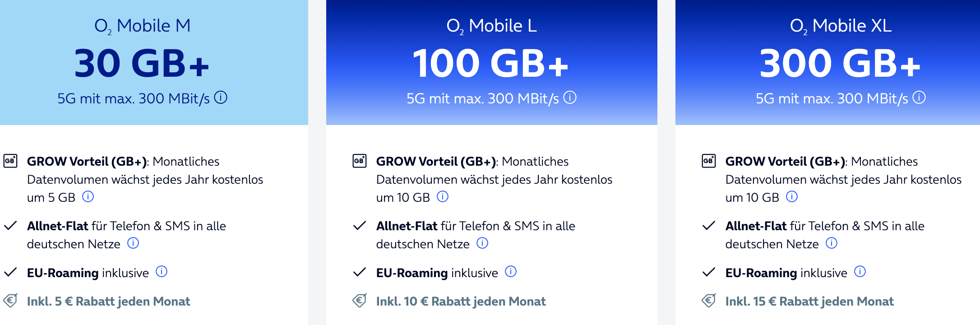Show GROW Vorteil info in Mobile L column
980x325 pixels.
pos(443,197)
